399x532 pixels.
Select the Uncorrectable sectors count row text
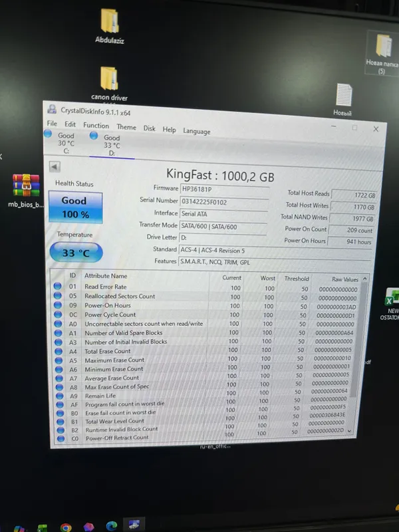point(144,324)
